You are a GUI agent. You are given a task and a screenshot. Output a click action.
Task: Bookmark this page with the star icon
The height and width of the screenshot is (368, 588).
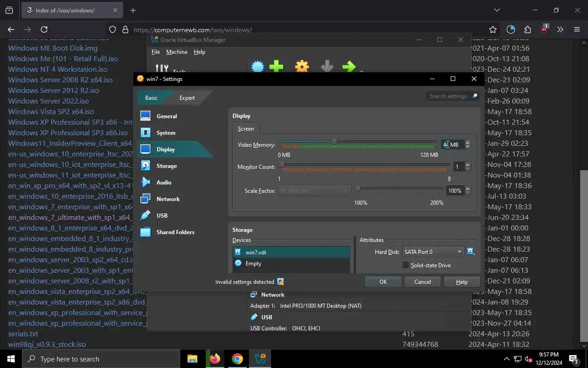(493, 29)
